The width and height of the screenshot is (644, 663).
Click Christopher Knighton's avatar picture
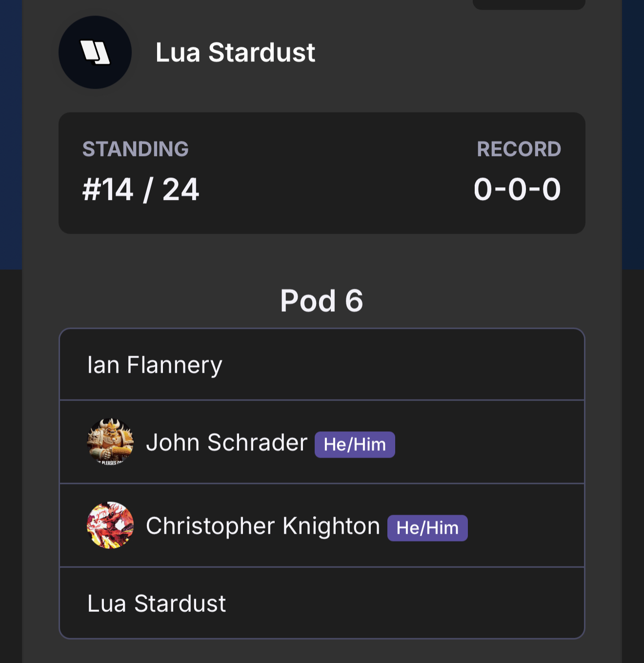[x=110, y=525]
